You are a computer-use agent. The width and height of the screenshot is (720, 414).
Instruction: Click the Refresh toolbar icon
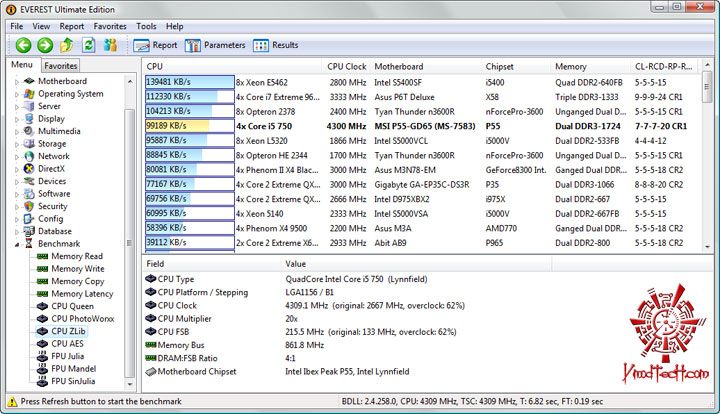[89, 45]
